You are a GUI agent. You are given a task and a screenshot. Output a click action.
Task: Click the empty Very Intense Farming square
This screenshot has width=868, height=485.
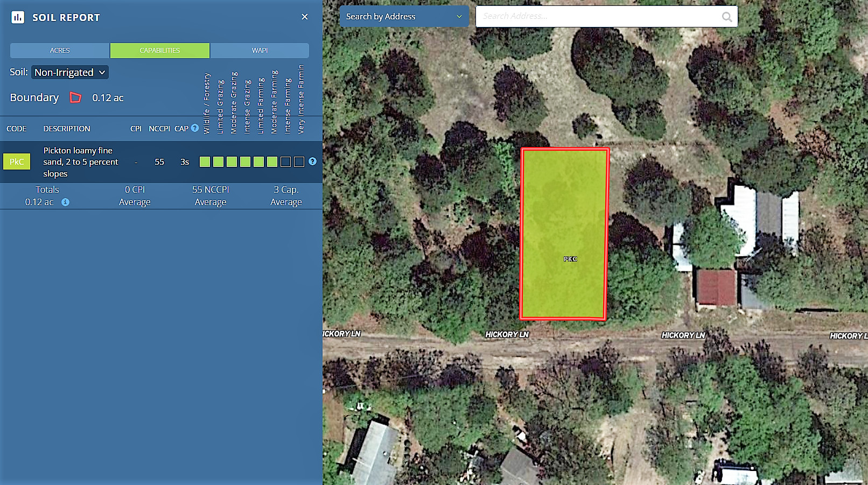(299, 161)
